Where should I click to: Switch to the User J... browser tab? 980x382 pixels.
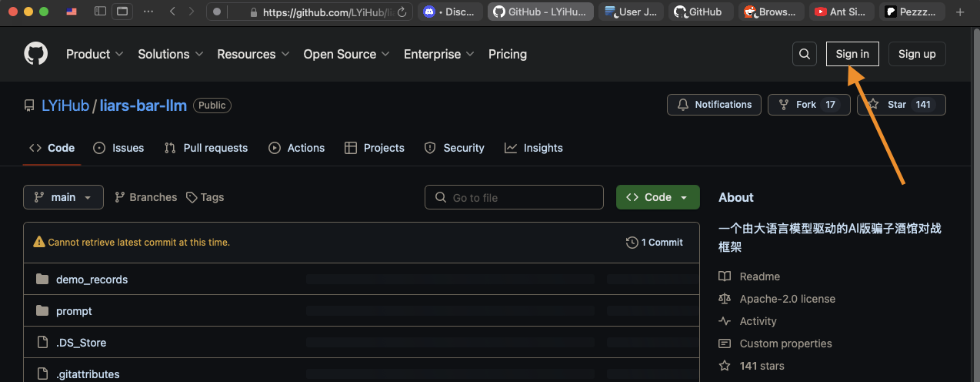(632, 12)
